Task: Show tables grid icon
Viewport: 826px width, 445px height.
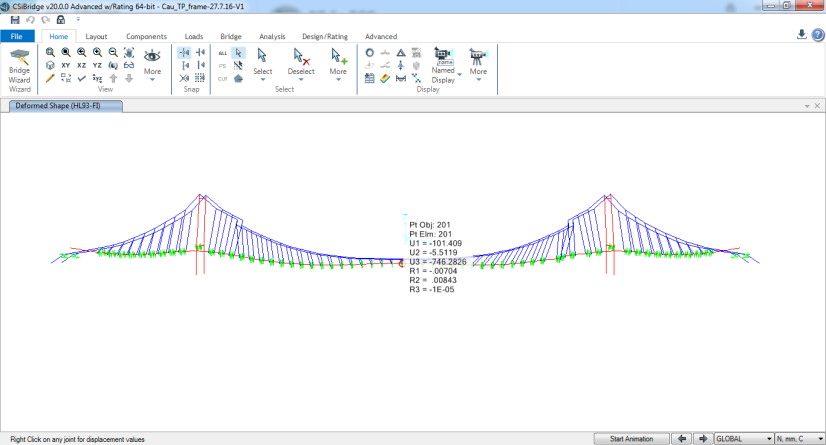Action: 370,78
